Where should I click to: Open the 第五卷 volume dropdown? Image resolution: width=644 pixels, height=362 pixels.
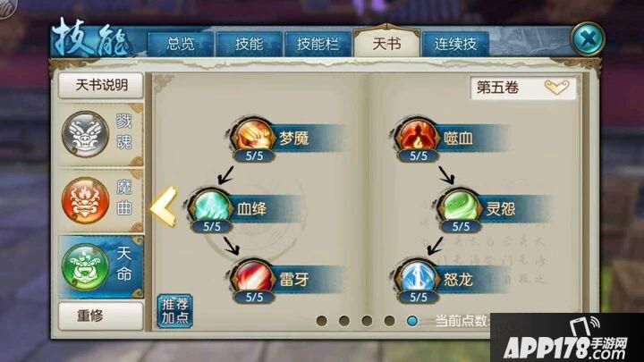click(x=523, y=88)
